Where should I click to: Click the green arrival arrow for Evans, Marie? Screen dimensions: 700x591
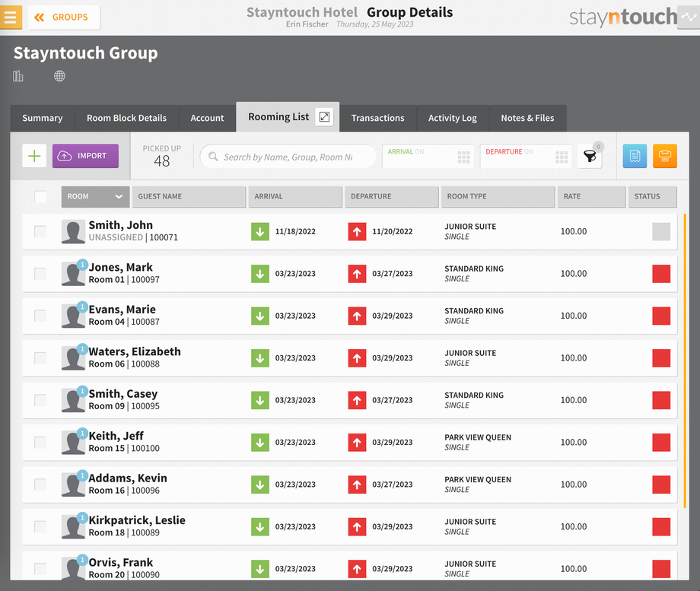(x=259, y=316)
